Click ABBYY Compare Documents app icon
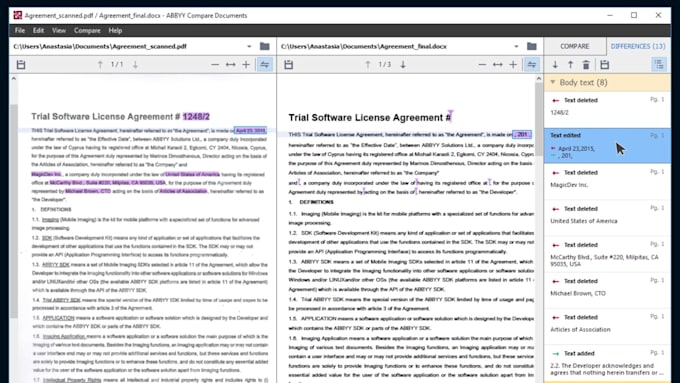Image resolution: width=680 pixels, height=383 pixels. pos(17,15)
